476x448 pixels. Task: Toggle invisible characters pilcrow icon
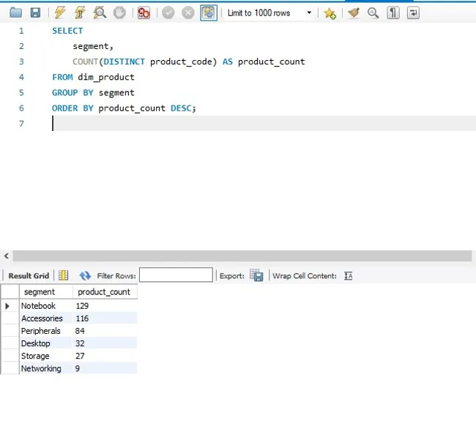(x=393, y=12)
